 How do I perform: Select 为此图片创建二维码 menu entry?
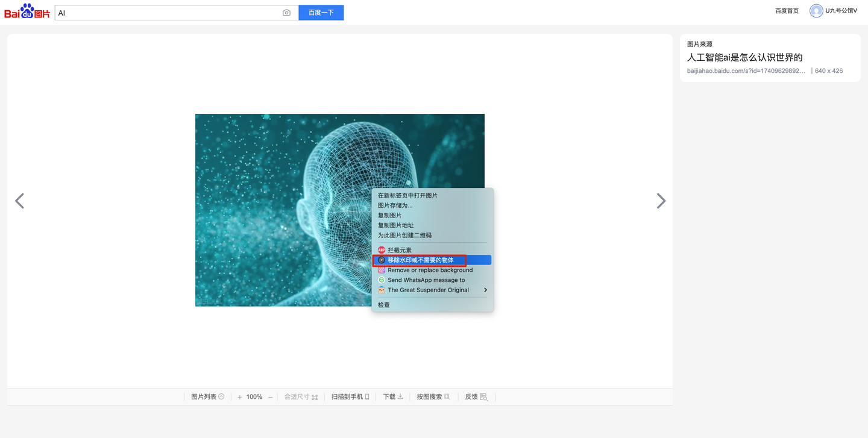[x=432, y=235]
